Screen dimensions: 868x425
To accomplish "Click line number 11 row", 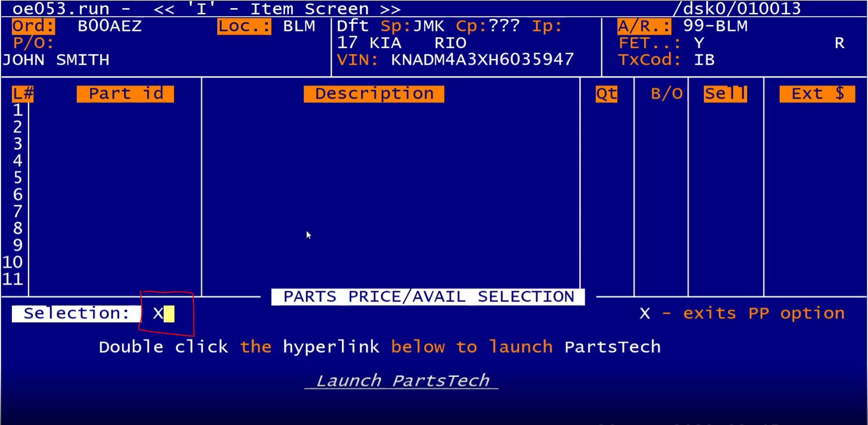I will coord(13,279).
